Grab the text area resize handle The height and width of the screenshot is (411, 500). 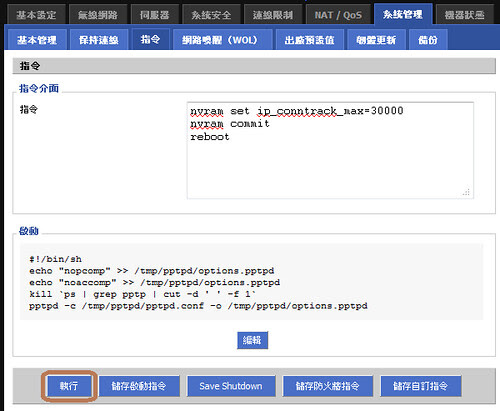coord(467,192)
